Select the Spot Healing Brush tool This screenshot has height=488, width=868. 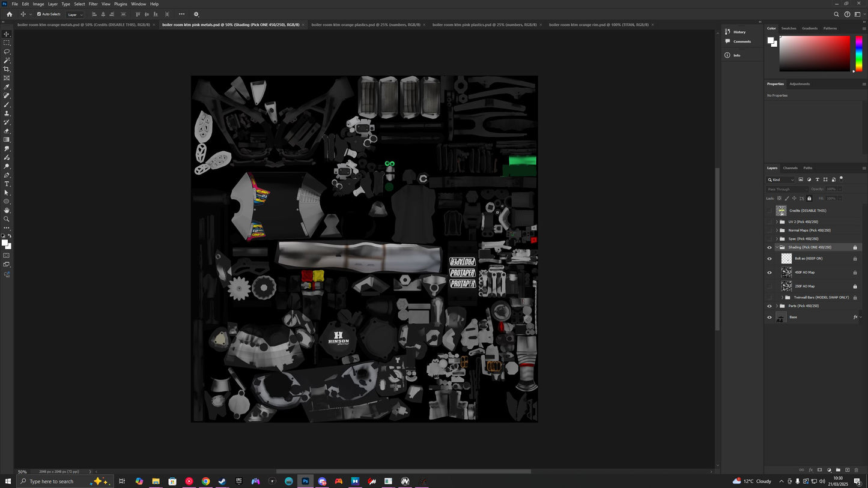[7, 95]
